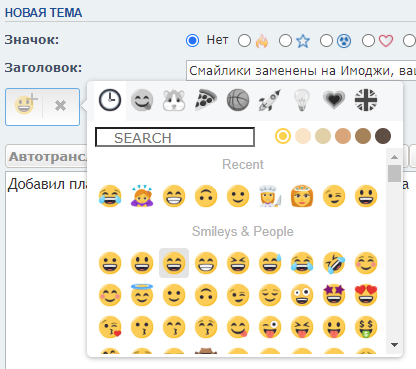The image size is (416, 369).
Task: Open the UK flag category
Action: (366, 100)
